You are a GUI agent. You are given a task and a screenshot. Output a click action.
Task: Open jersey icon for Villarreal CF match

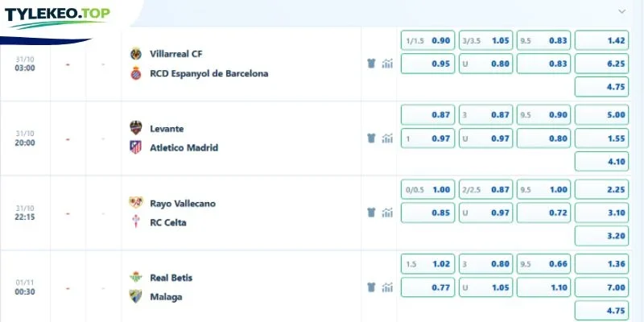(x=371, y=64)
